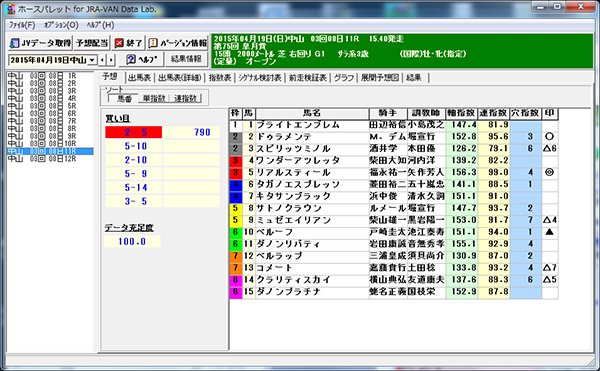The image size is (600, 371).
Task: Select race 12R in list
Action: pos(50,159)
